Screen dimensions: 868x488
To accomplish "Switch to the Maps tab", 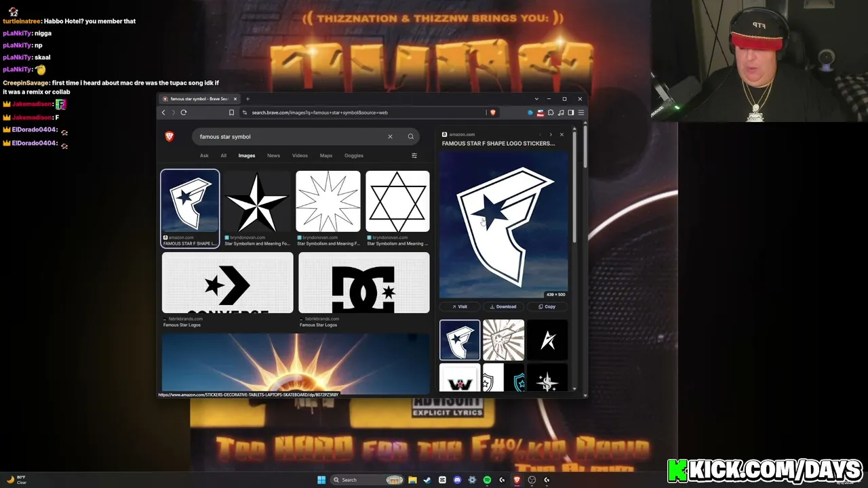I will click(x=326, y=156).
